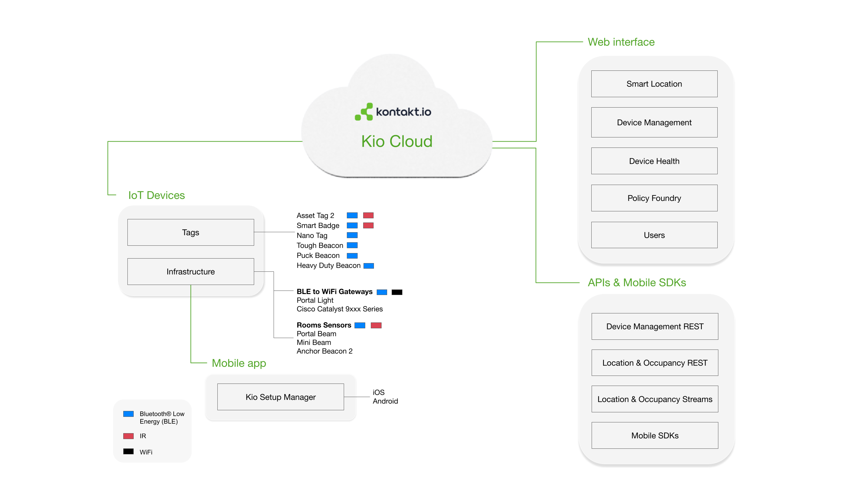
Task: Open the Smart Location box
Action: (654, 84)
